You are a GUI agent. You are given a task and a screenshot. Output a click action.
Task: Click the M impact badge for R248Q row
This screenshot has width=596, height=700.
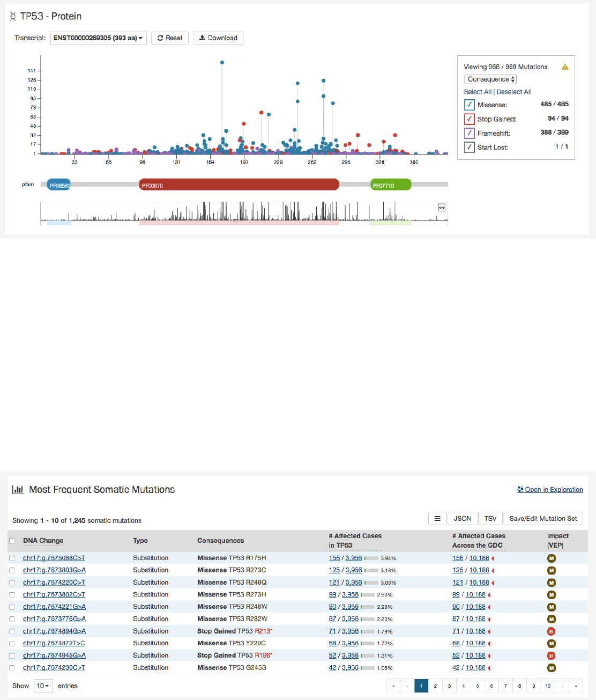coord(551,583)
